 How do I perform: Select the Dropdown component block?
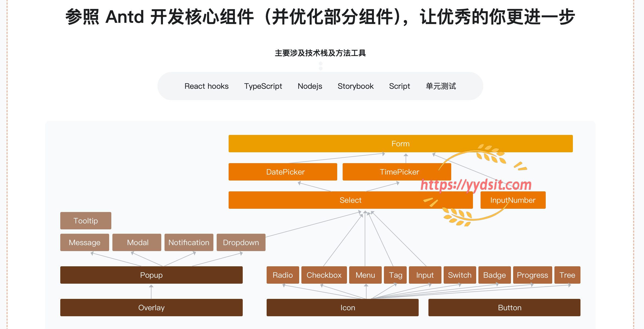tap(241, 242)
